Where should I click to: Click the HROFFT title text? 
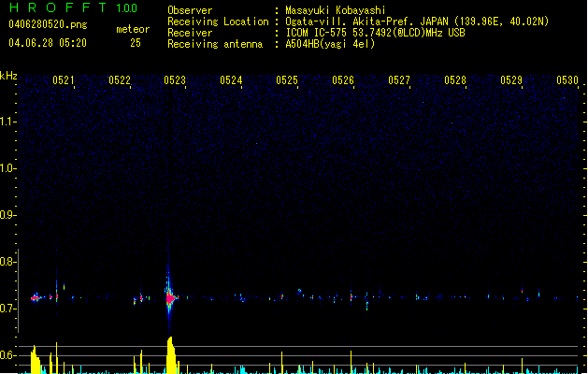59,7
